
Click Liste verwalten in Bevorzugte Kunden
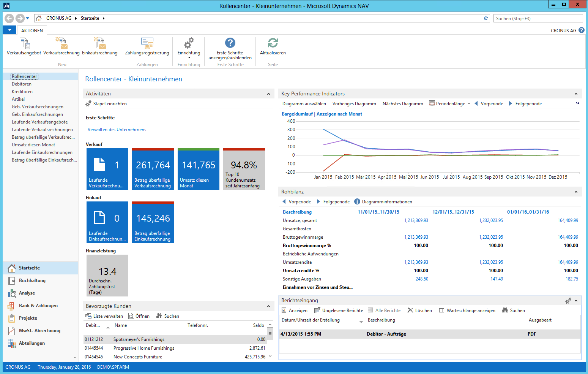pos(104,316)
